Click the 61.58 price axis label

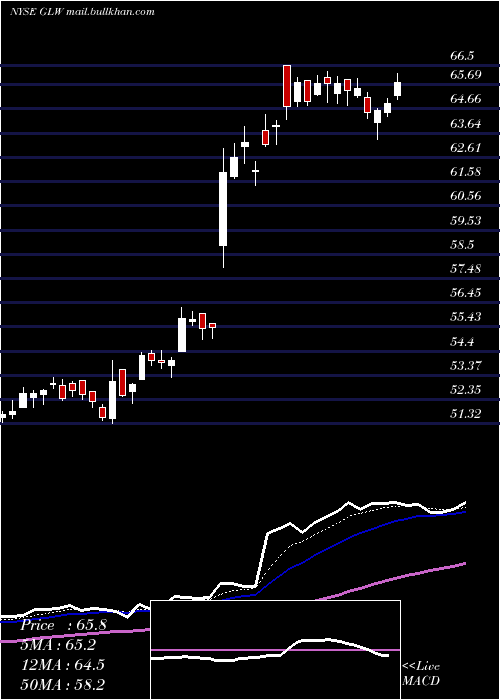click(x=466, y=171)
